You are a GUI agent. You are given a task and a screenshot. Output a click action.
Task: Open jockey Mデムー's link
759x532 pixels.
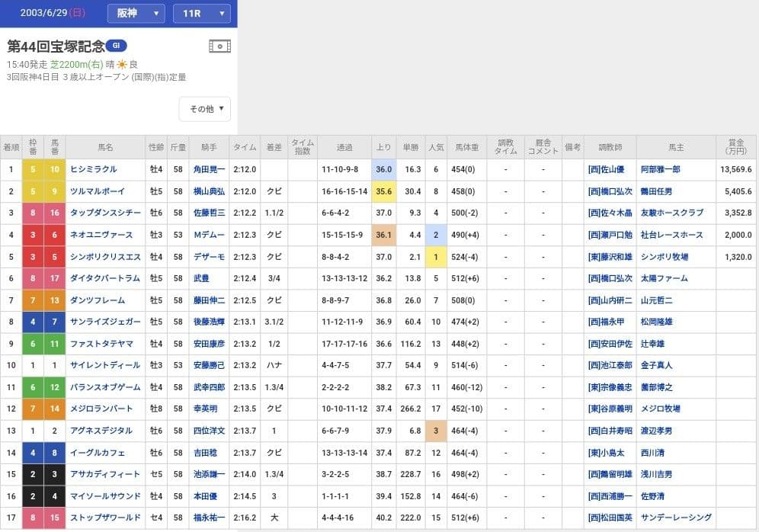209,235
